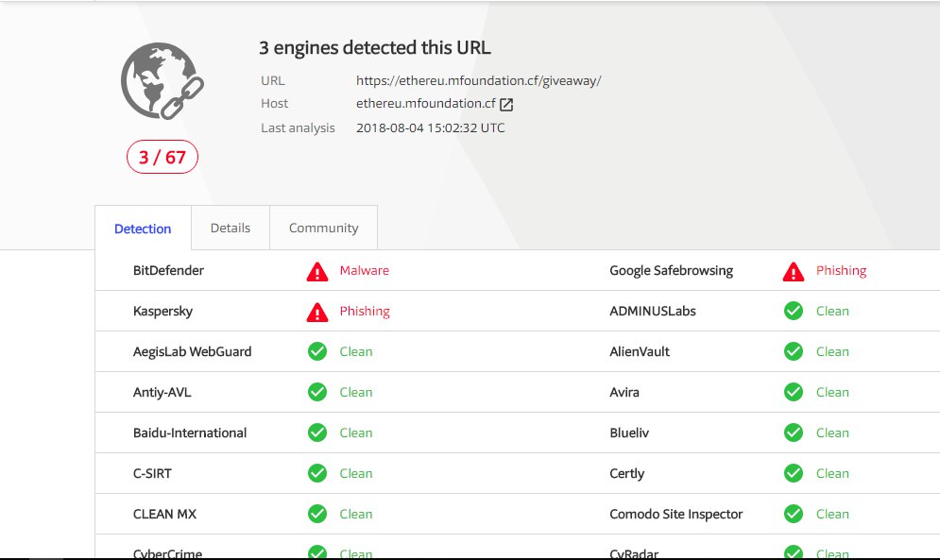Click the Avira engine name
The image size is (940, 560).
point(624,392)
